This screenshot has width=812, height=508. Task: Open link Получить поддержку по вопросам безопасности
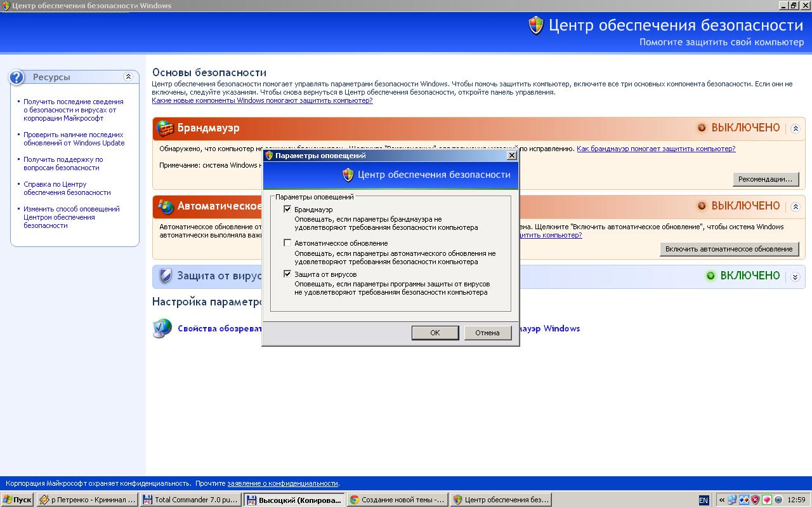tap(63, 164)
